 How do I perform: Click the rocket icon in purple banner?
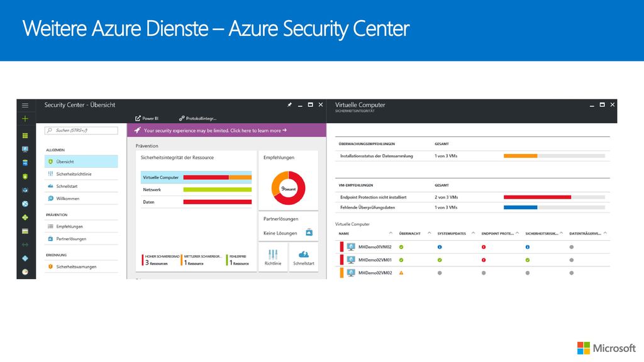coord(137,130)
